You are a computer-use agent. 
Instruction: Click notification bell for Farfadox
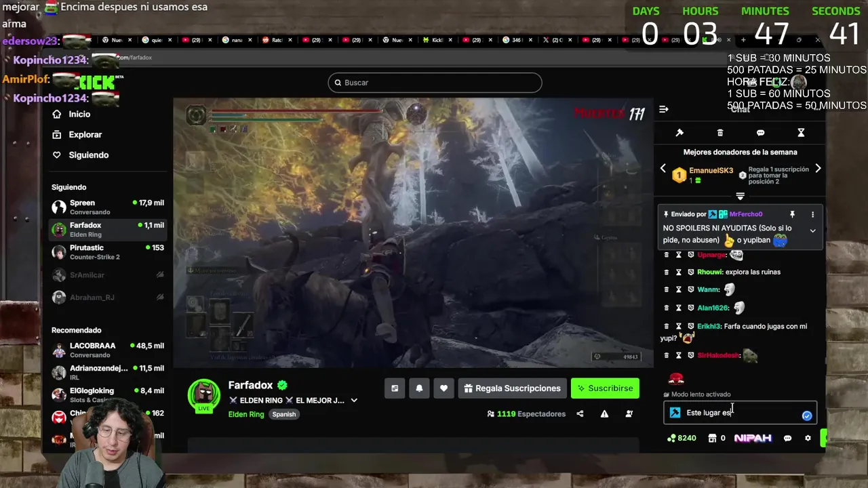click(x=419, y=388)
